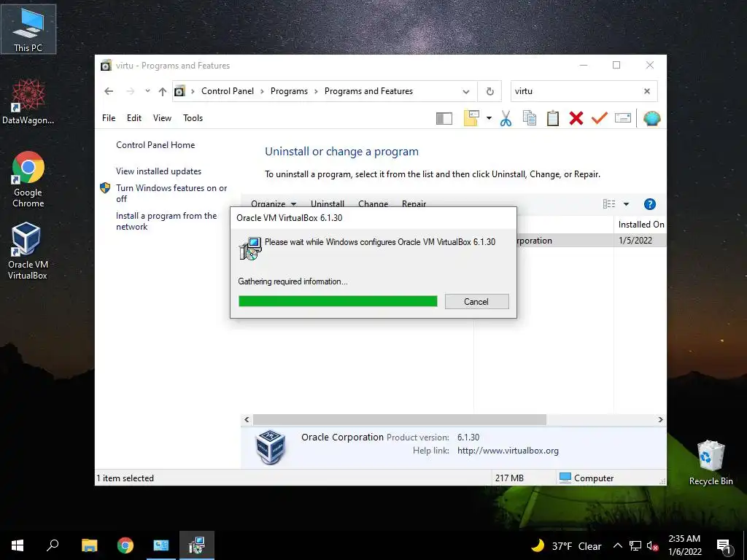Open taskbar search magnifier
The height and width of the screenshot is (560, 747).
53,545
